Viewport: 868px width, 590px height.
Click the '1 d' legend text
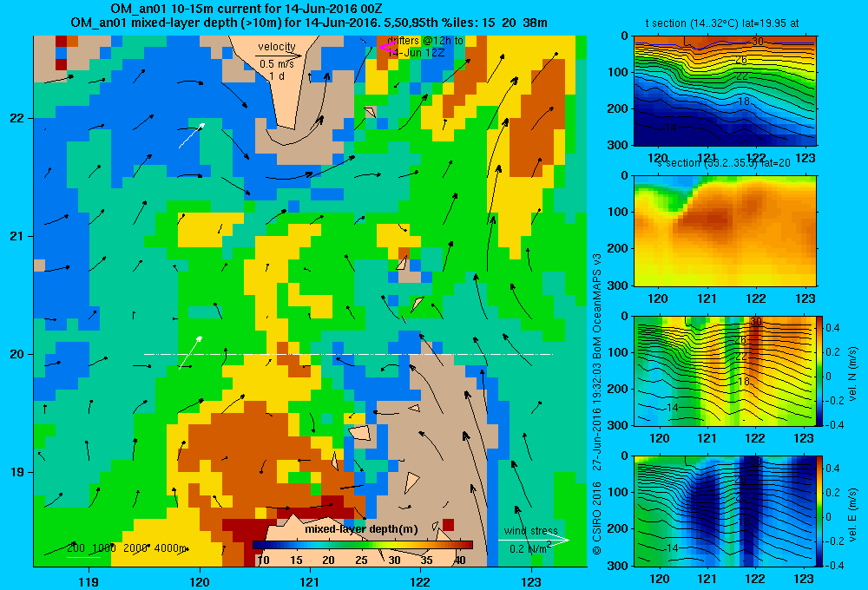[x=277, y=75]
